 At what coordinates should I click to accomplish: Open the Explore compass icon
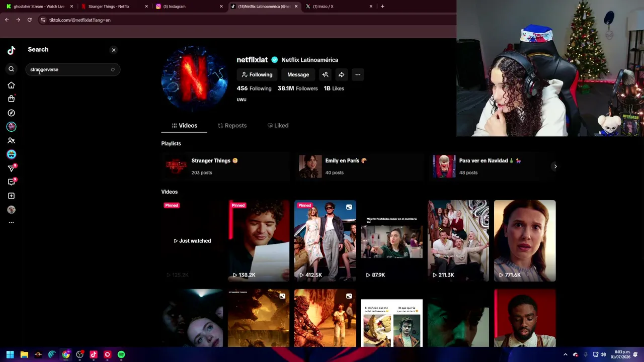pyautogui.click(x=11, y=113)
